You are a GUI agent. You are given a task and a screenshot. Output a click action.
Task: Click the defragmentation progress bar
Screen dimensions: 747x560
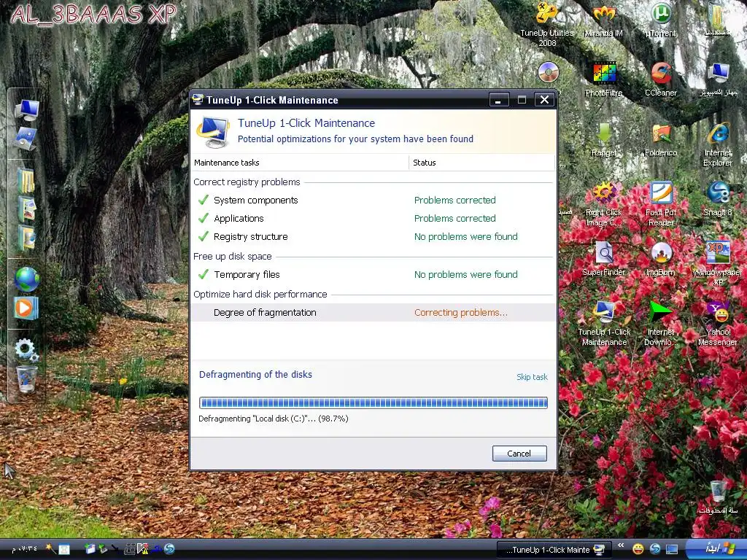[x=373, y=402]
